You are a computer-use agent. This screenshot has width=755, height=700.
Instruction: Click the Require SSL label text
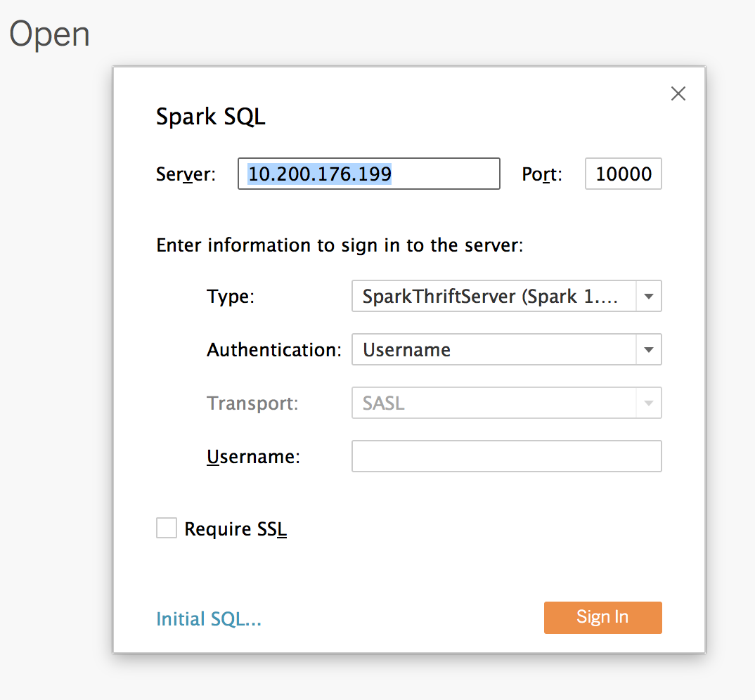point(235,528)
